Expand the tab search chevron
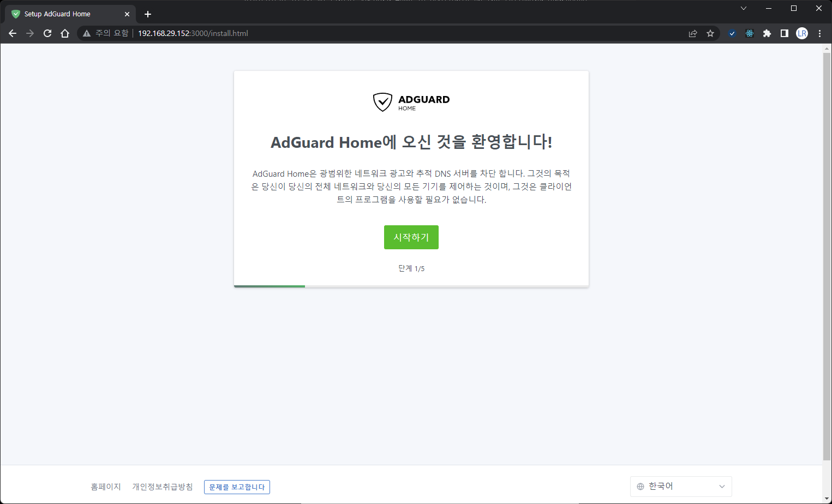 click(x=743, y=8)
